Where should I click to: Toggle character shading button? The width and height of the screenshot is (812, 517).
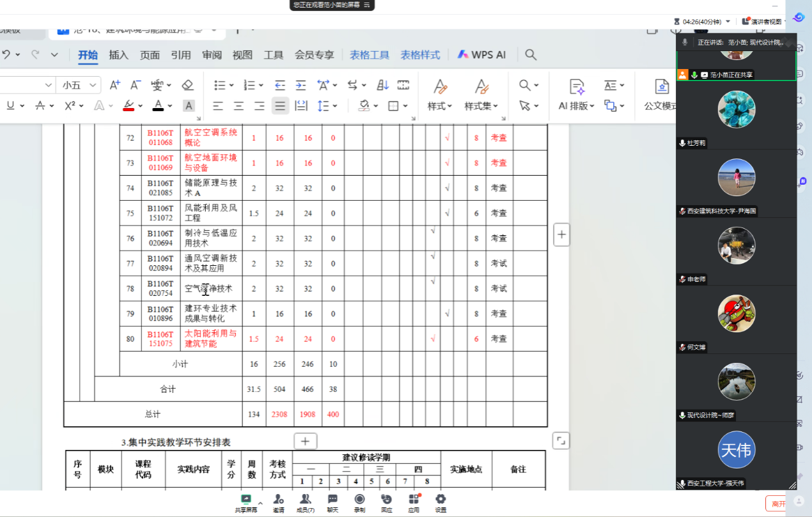[x=189, y=105]
